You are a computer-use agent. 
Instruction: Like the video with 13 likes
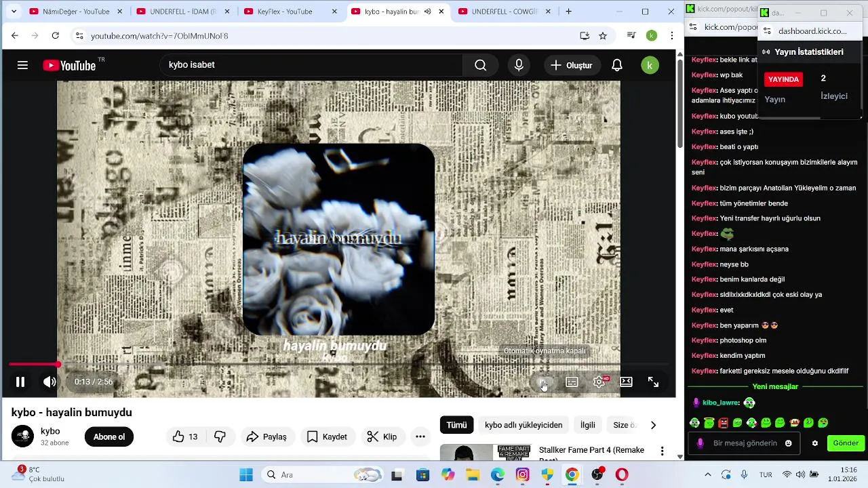click(185, 437)
